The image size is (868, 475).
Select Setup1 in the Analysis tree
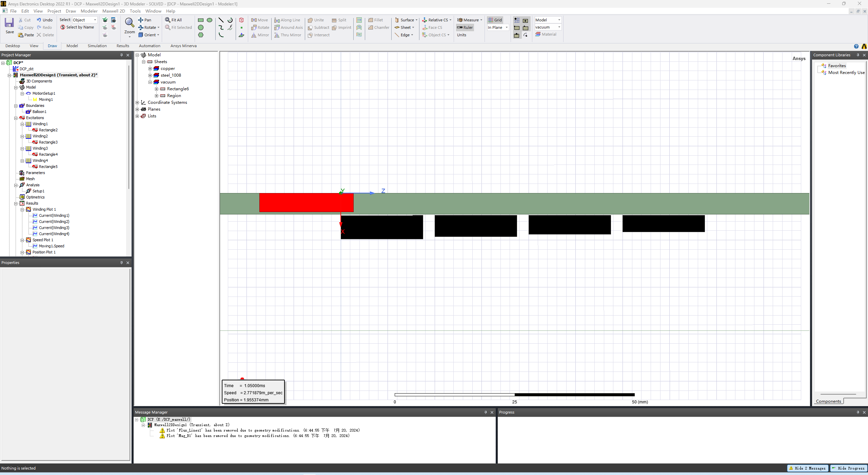tap(38, 191)
